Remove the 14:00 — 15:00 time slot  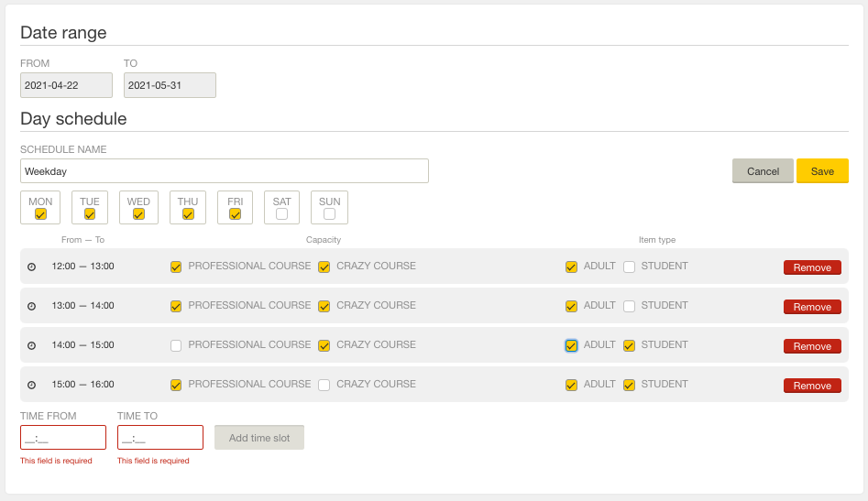coord(812,346)
